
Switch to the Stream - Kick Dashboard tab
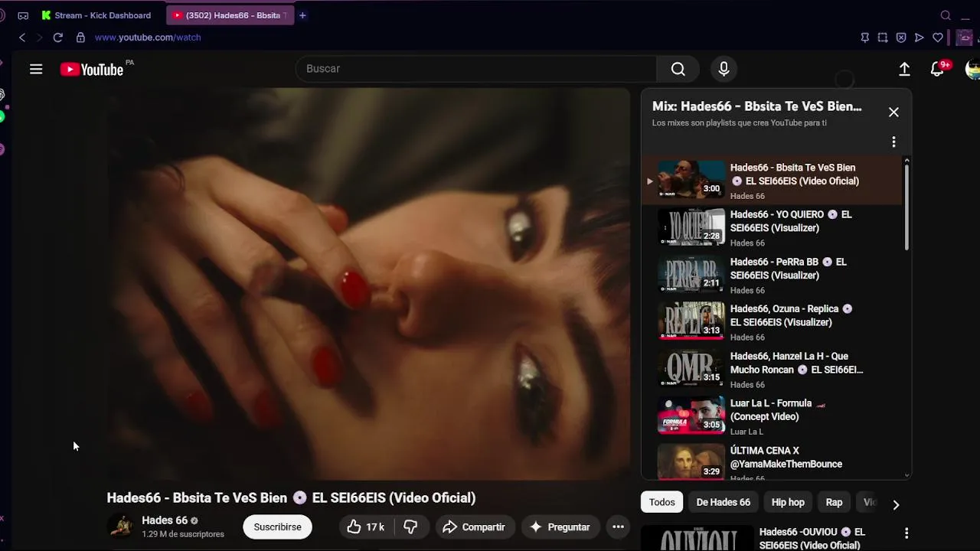[96, 15]
